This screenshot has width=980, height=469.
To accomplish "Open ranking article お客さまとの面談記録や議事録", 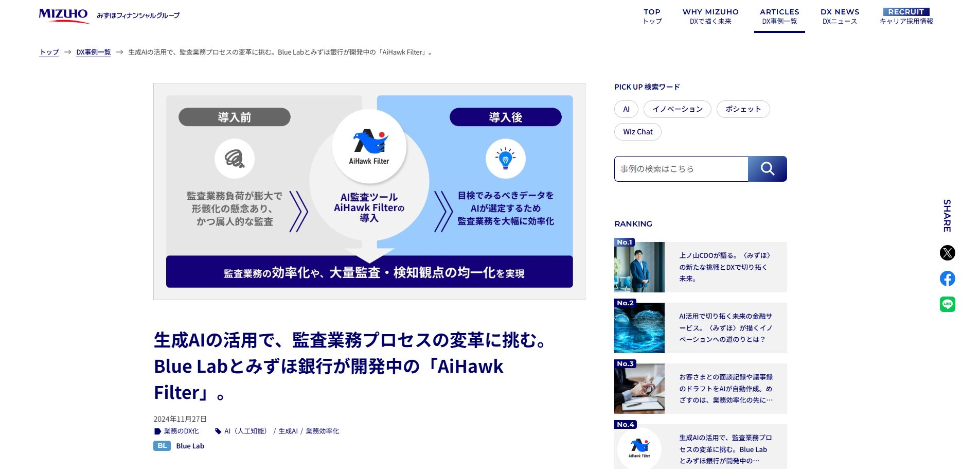I will 725,389.
